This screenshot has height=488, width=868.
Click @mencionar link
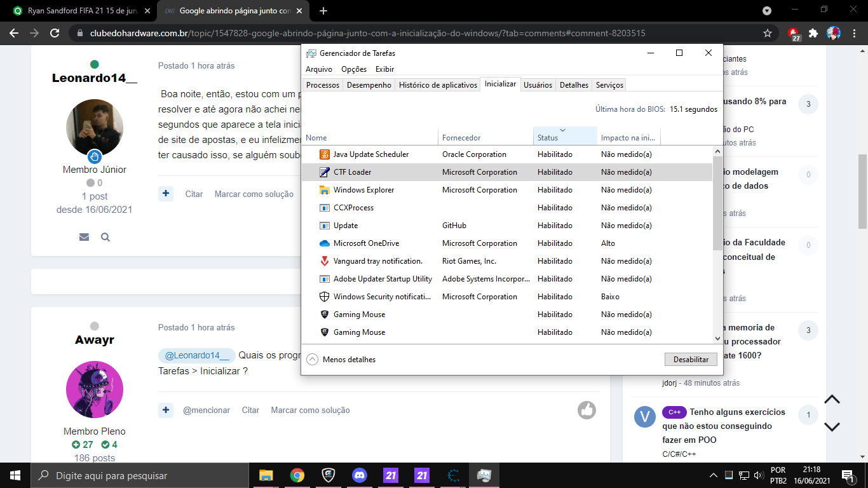[207, 410]
